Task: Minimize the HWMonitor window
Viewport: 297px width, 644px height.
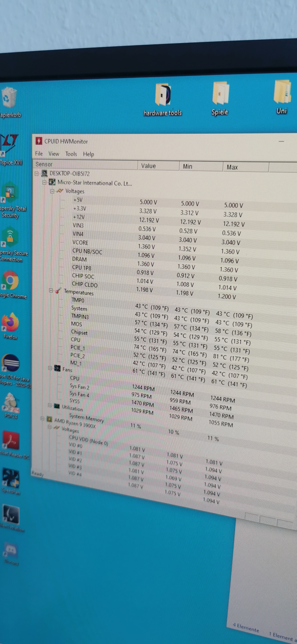Action: coord(281,142)
